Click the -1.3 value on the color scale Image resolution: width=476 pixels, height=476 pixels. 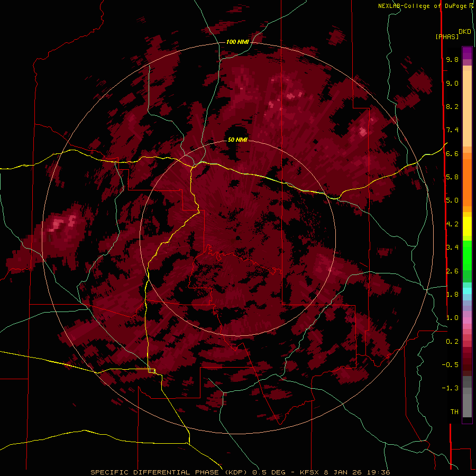pos(450,388)
